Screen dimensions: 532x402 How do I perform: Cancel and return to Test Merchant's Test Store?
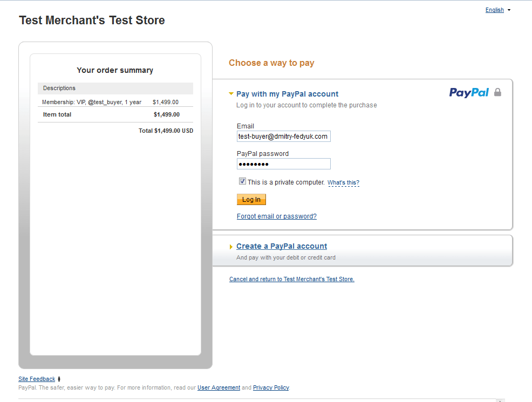click(x=292, y=279)
